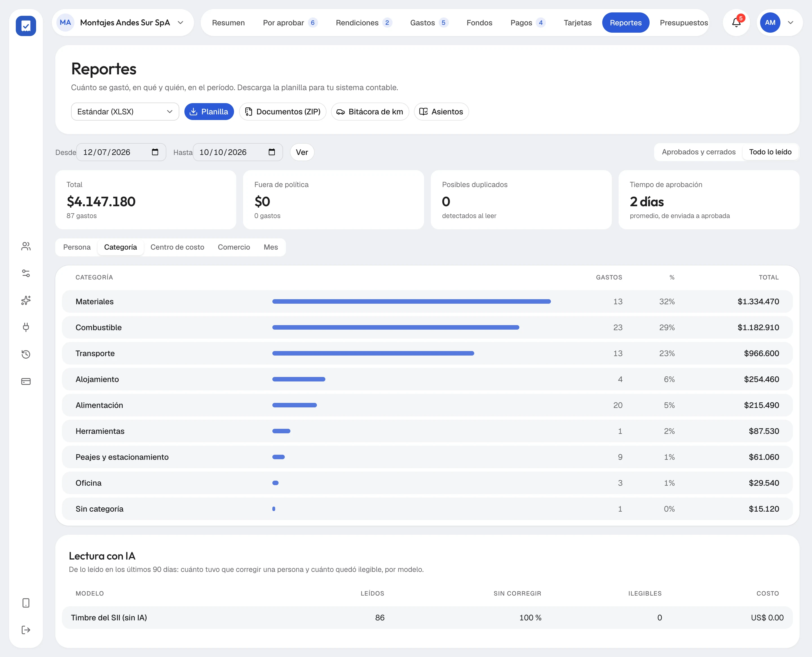The height and width of the screenshot is (657, 812).
Task: Click the logout icon in sidebar
Action: click(26, 630)
